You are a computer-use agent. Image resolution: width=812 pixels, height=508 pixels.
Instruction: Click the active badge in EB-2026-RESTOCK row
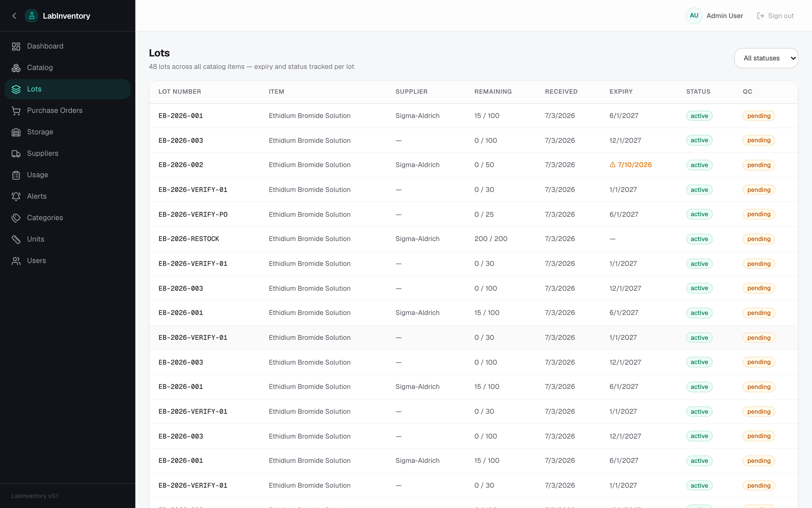699,239
